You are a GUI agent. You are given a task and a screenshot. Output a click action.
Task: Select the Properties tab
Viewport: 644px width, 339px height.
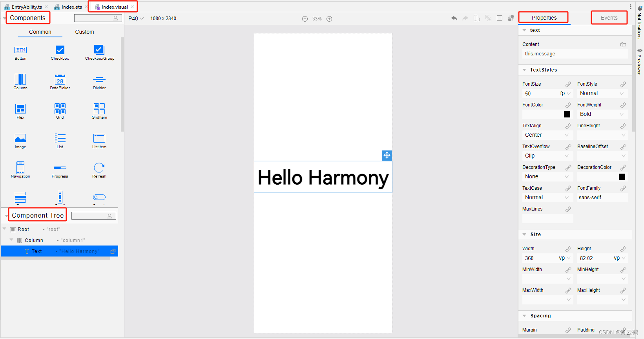pos(544,18)
